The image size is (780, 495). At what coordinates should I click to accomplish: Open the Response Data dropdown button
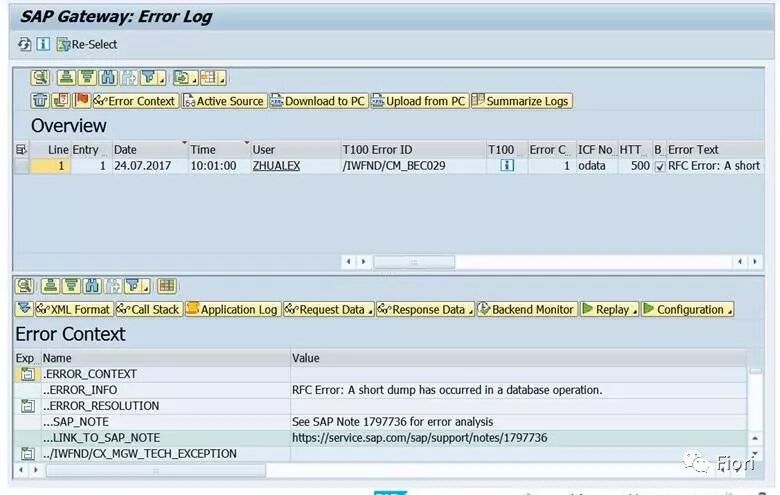425,309
